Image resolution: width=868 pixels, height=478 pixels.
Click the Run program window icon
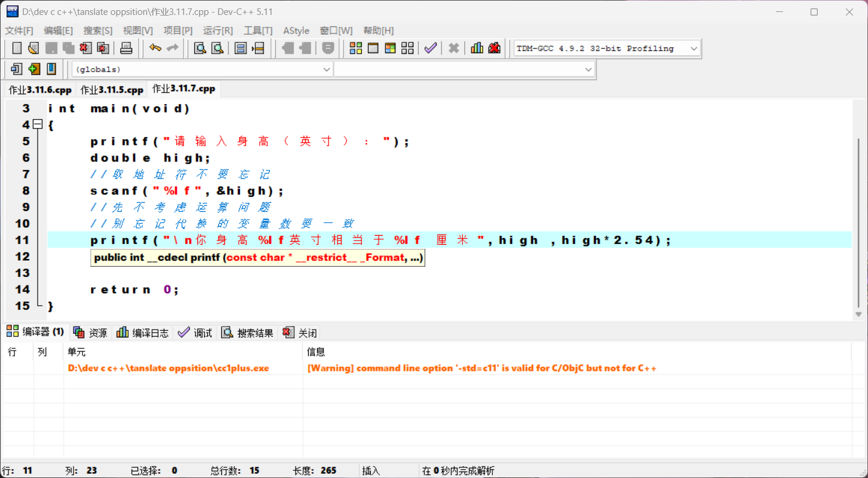[x=373, y=48]
